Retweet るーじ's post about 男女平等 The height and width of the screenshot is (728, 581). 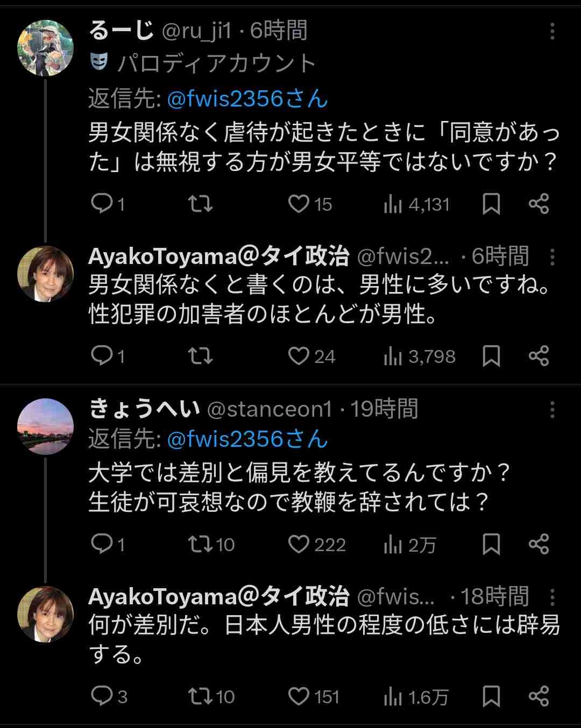coord(200,204)
